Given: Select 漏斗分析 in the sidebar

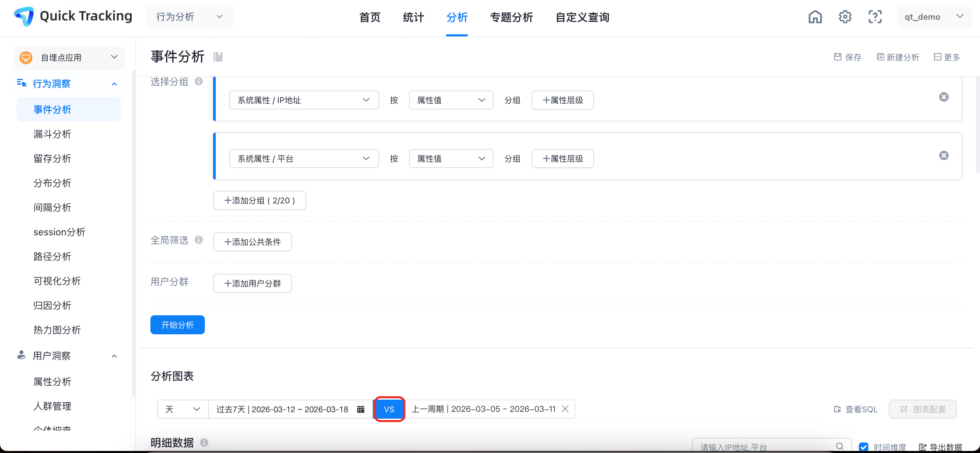Looking at the screenshot, I should point(52,134).
